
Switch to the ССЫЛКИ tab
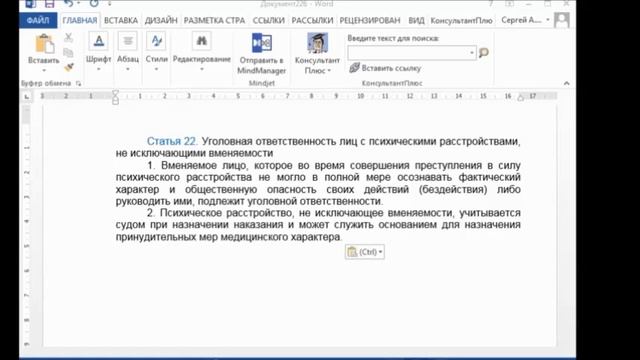click(x=268, y=20)
